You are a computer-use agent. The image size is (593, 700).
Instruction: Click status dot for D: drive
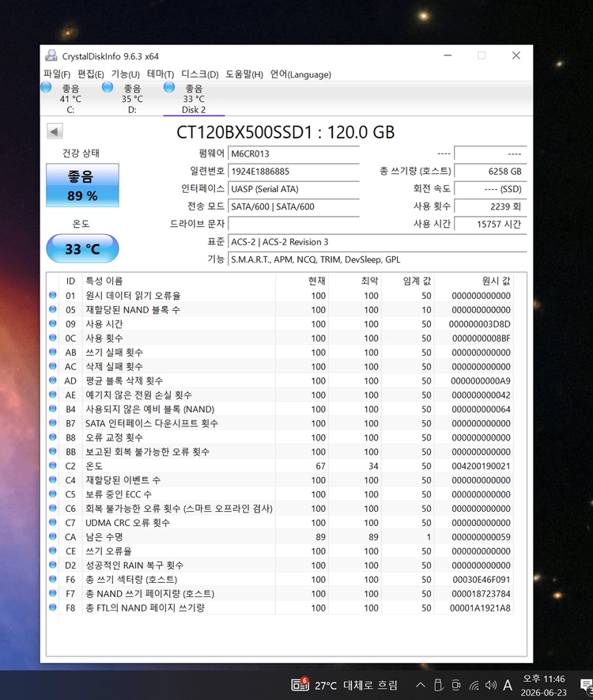(108, 87)
